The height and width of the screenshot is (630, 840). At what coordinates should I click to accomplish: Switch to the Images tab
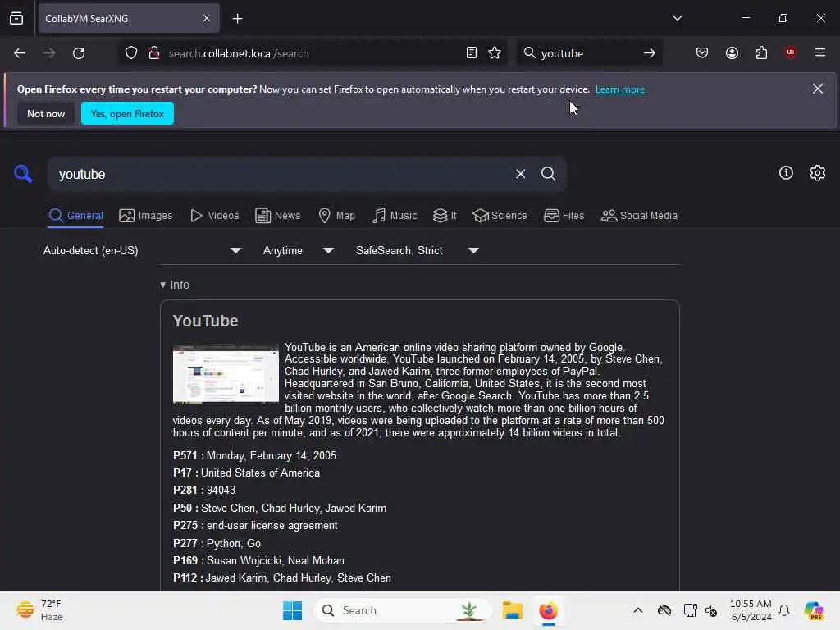[x=146, y=216]
